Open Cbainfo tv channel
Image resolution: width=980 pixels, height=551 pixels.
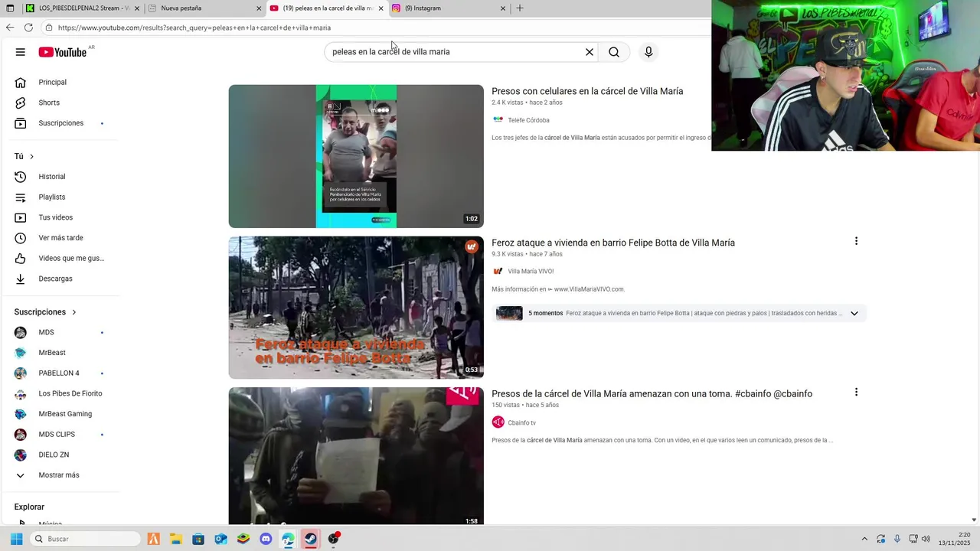coord(521,422)
